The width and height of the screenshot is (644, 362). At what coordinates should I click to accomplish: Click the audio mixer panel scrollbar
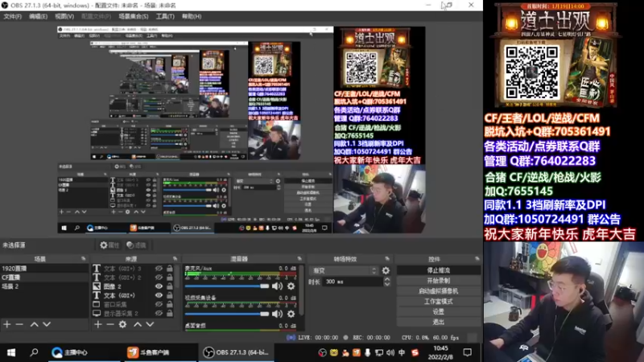(x=301, y=291)
